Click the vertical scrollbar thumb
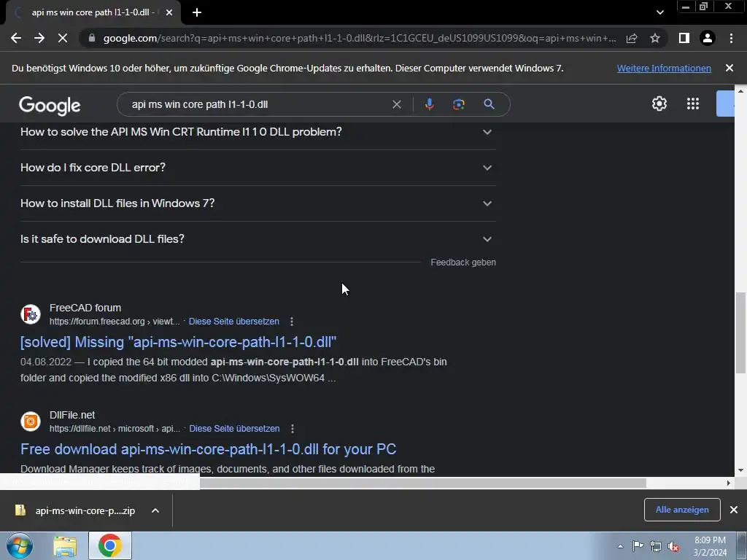The width and height of the screenshot is (747, 560). pos(741,332)
